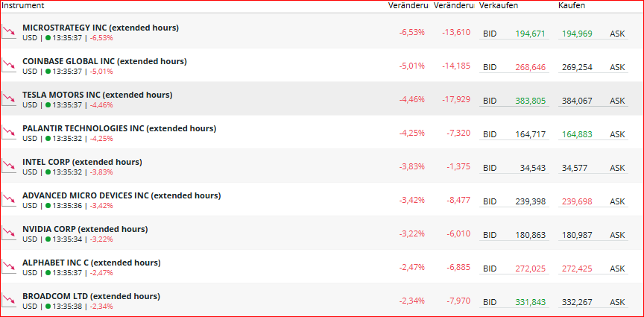This screenshot has height=317, width=644.
Task: Click the downtrend chart icon beside Advanced Micro Devices
Action: (x=9, y=200)
